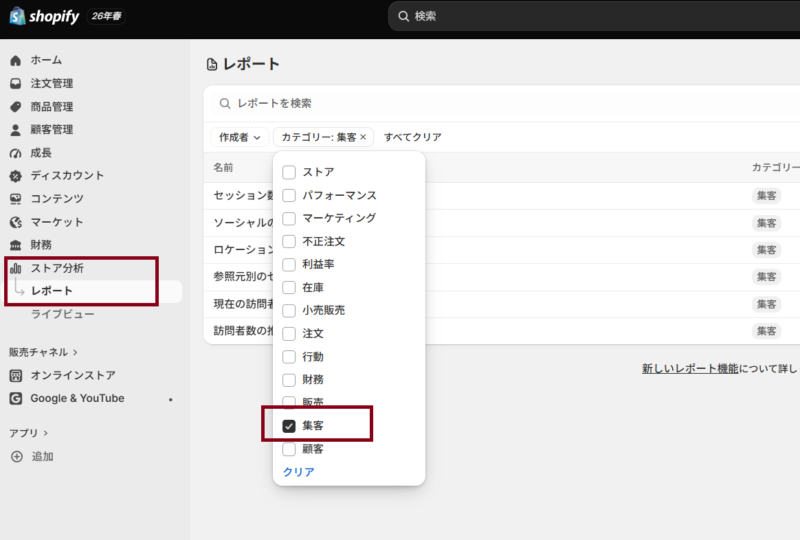This screenshot has width=800, height=540.
Task: Check the 財務 category checkbox in dropdown
Action: pos(289,380)
